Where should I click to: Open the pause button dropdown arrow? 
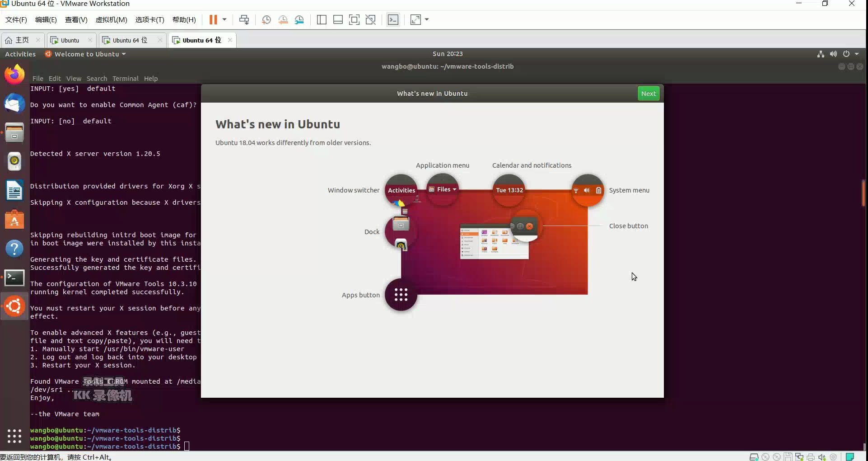(x=224, y=19)
